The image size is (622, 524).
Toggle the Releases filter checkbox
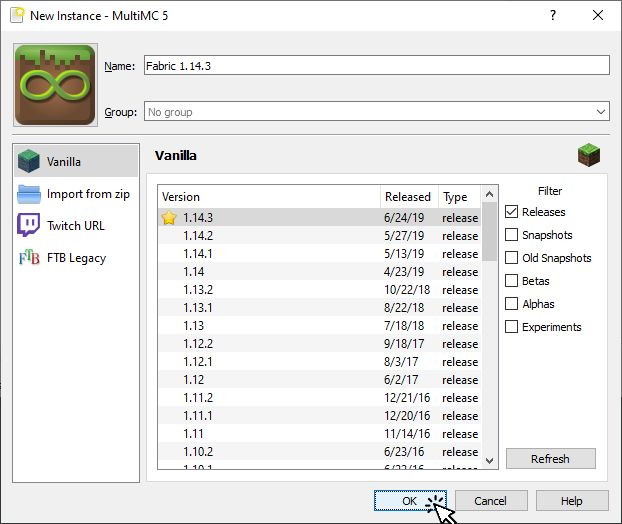(511, 212)
